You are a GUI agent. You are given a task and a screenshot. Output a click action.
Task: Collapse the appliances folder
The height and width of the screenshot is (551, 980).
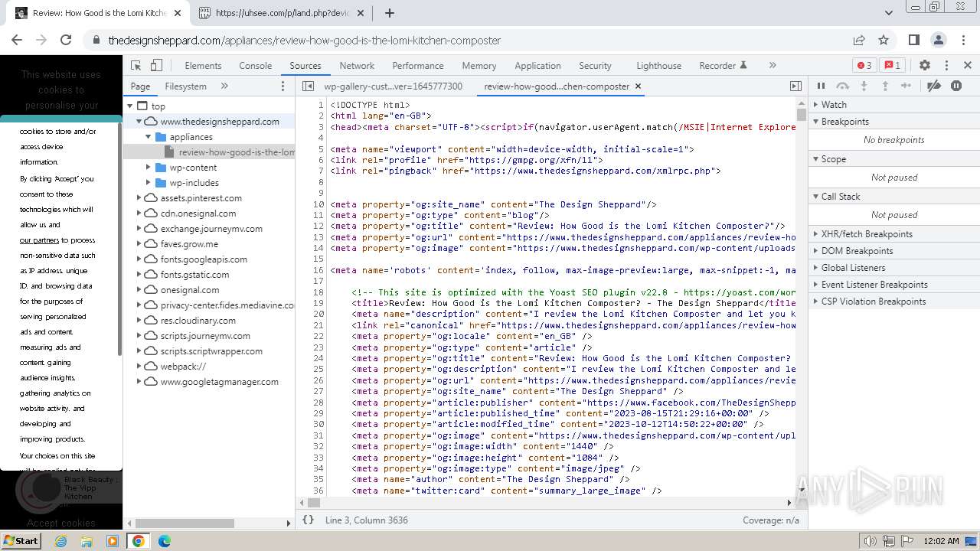pyautogui.click(x=149, y=137)
